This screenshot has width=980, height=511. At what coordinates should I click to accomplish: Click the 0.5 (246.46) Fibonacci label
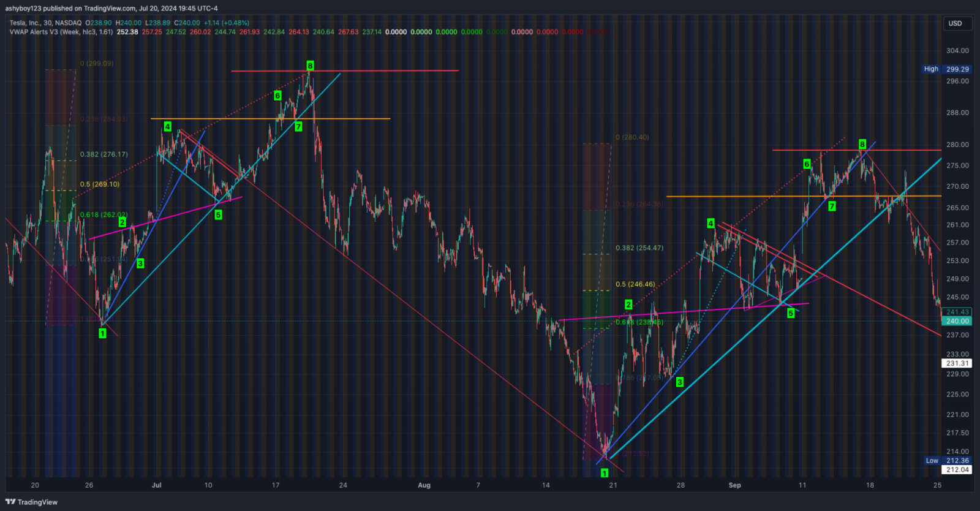point(635,284)
